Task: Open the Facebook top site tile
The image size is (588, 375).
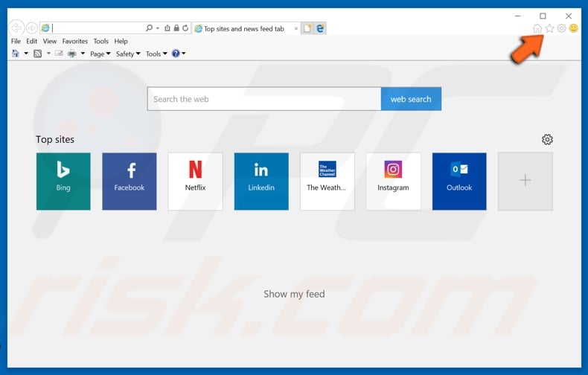Action: [x=130, y=181]
